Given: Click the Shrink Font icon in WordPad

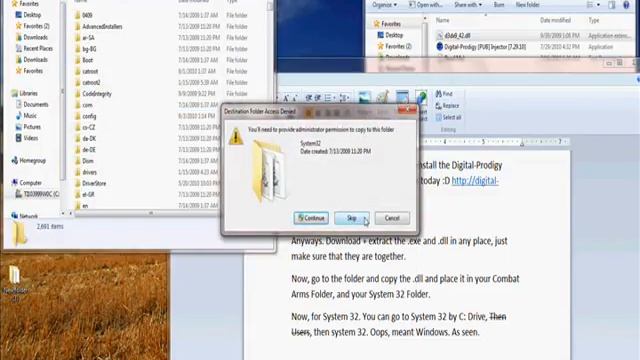Looking at the screenshot, I should pos(295,98).
